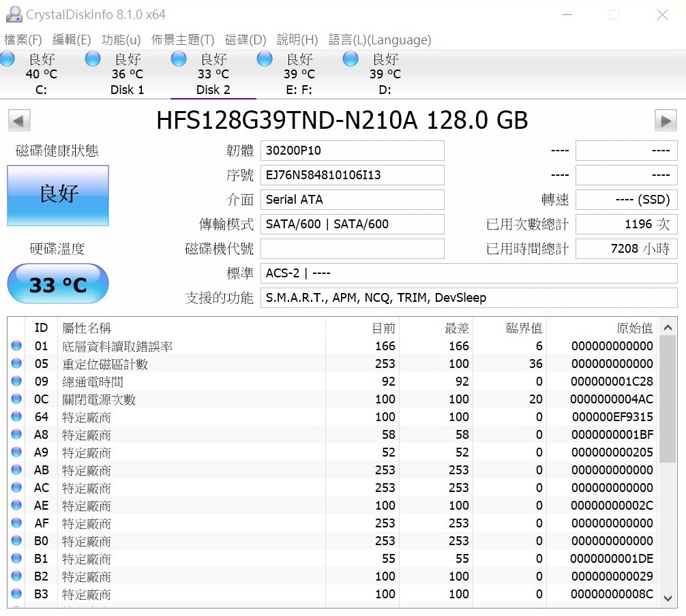Click the CrystalDiskInfo app icon in title bar
686x616 pixels.
13,14
